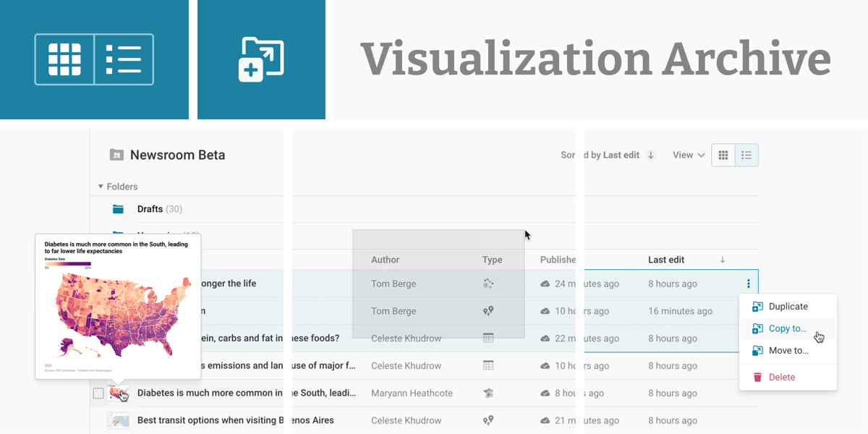Click the Newsroom Beta team icon
Screen dimensions: 868x434
pyautogui.click(x=116, y=155)
